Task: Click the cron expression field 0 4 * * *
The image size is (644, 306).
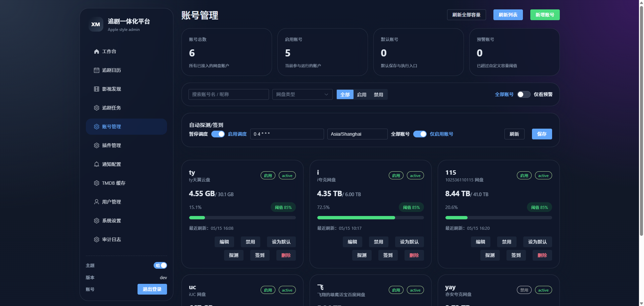Action: 287,134
